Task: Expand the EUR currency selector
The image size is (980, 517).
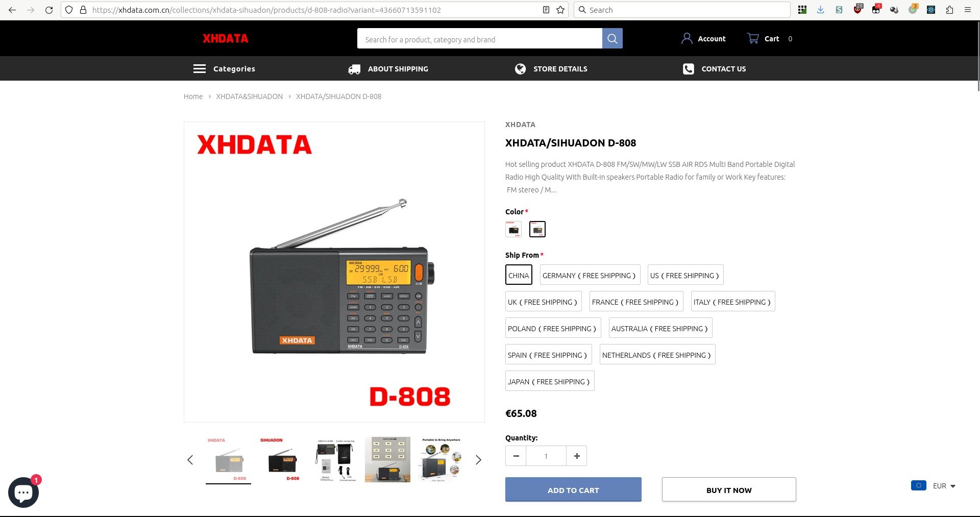Action: [934, 486]
